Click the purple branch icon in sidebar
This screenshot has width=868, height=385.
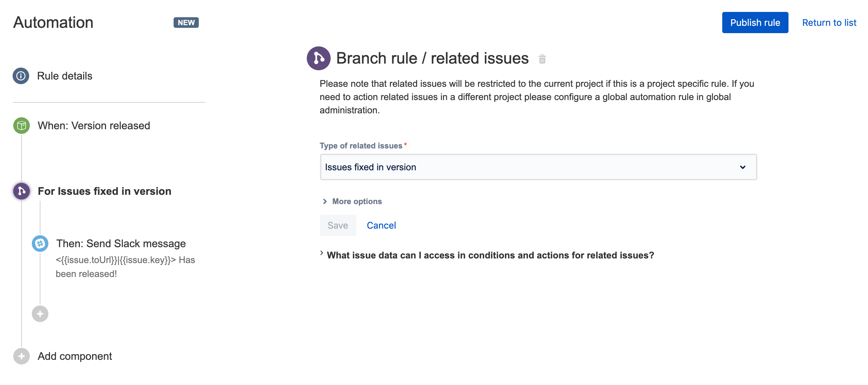[x=22, y=191]
